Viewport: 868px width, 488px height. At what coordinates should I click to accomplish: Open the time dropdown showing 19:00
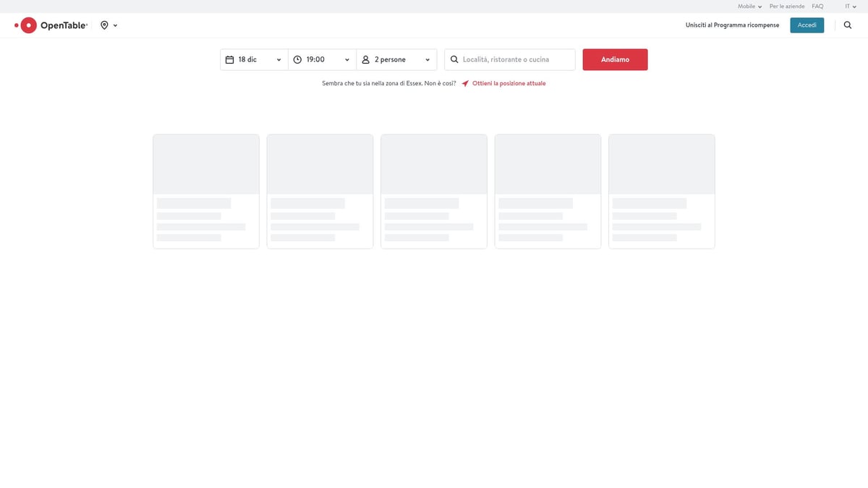point(322,59)
